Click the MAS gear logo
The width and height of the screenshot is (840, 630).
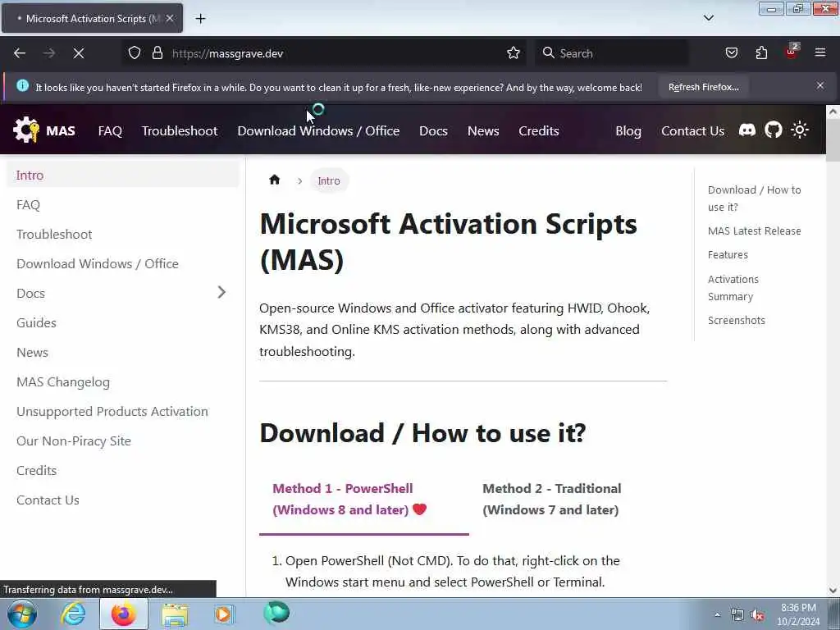[26, 130]
